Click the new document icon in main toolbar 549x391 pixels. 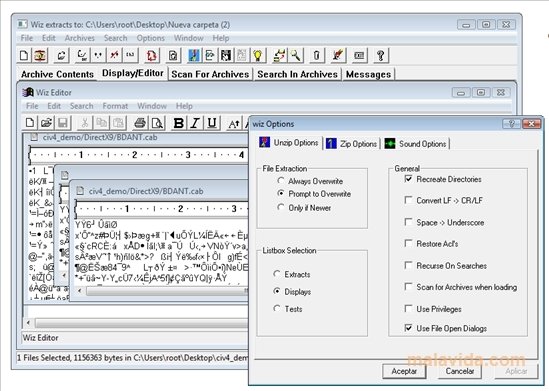pos(24,56)
